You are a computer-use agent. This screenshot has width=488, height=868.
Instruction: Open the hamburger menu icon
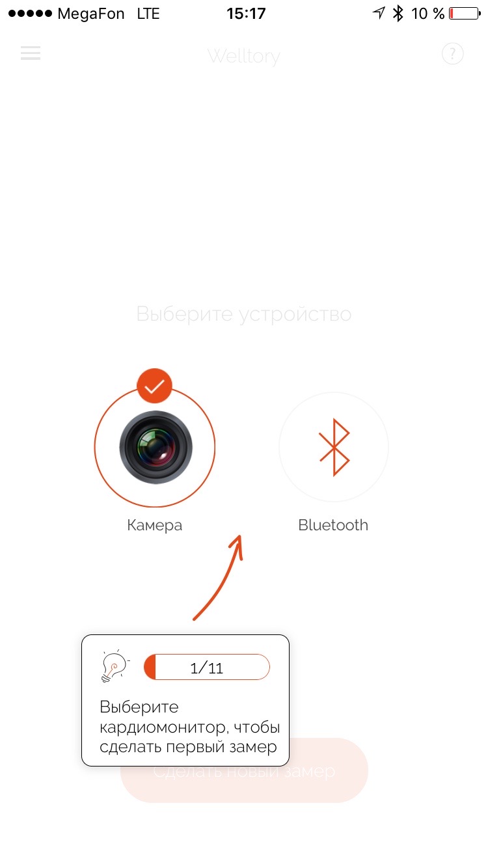pyautogui.click(x=31, y=53)
